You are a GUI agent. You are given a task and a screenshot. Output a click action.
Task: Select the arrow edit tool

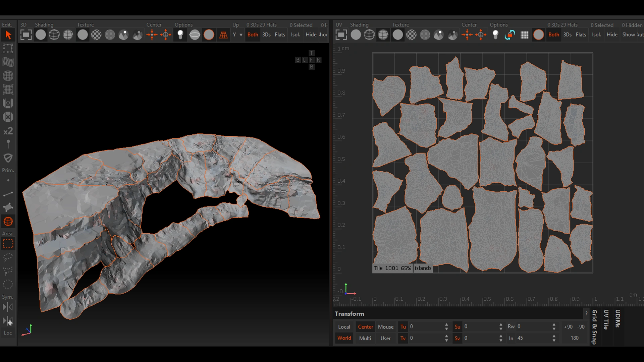(x=8, y=35)
